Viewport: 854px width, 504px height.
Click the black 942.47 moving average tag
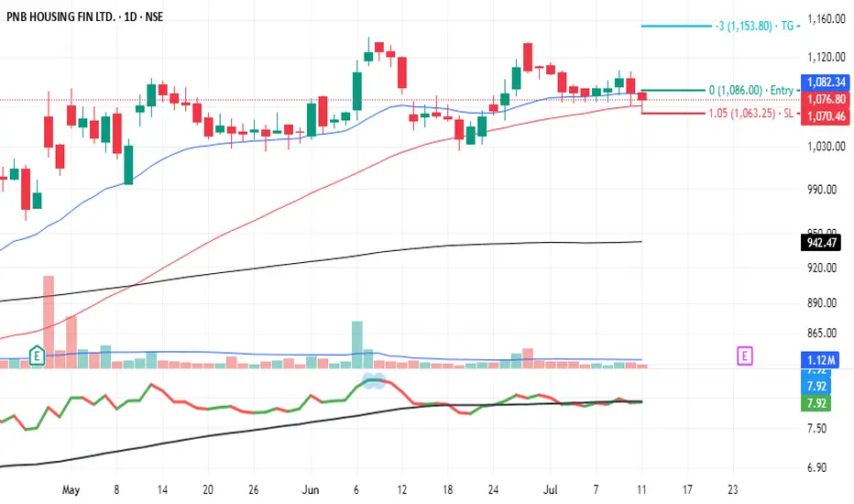[x=821, y=243]
